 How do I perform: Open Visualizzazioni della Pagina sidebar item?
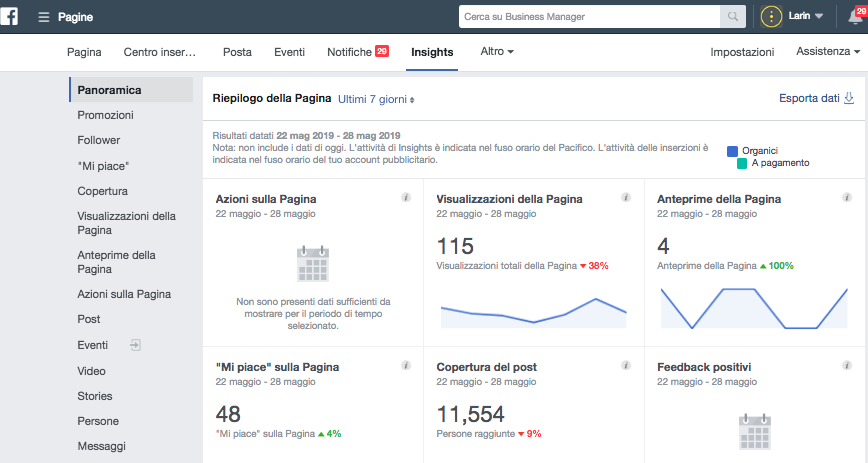(126, 223)
